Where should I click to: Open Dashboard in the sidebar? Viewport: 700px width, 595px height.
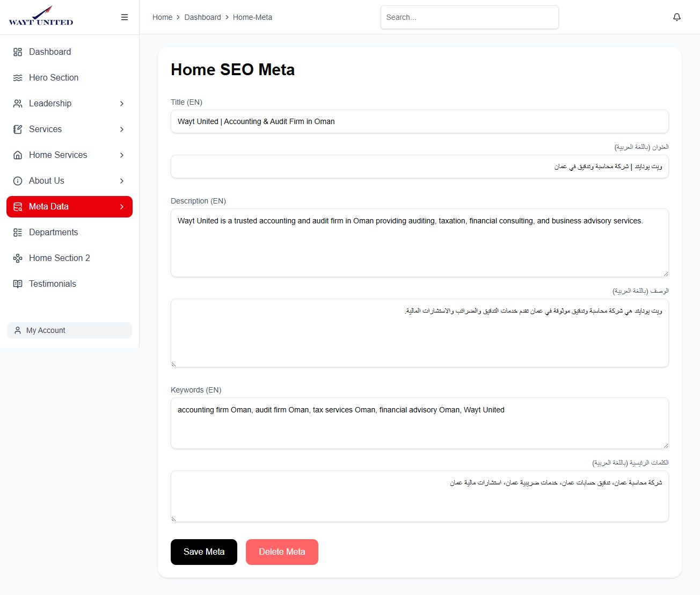pos(69,52)
